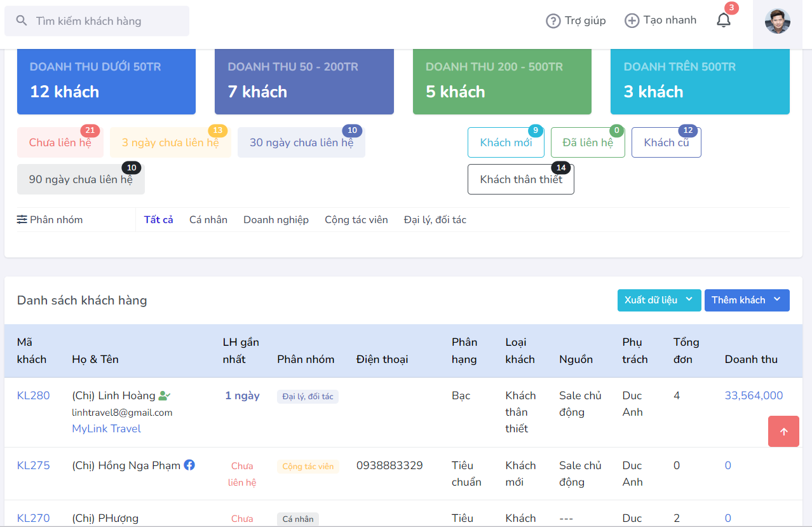Viewport: 812px width, 527px height.
Task: Click the Doanh thu column header
Action: coord(751,359)
